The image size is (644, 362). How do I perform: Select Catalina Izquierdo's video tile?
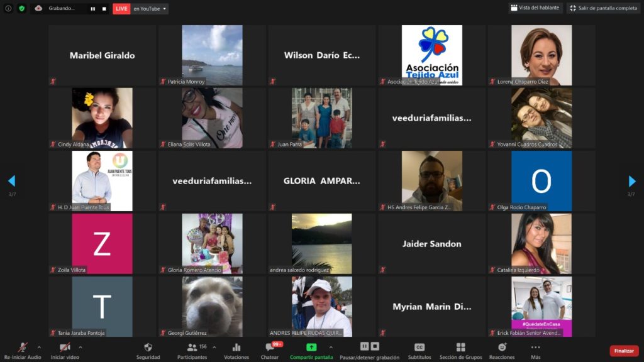pyautogui.click(x=541, y=244)
